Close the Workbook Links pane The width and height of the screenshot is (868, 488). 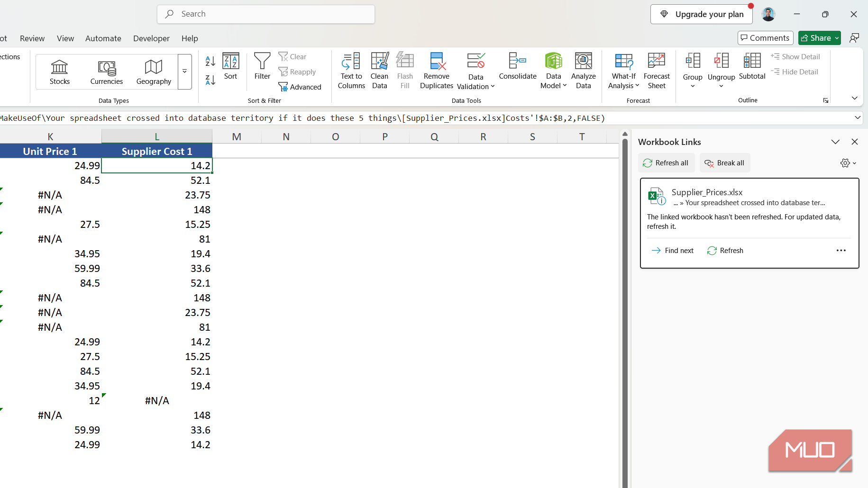[x=855, y=142]
